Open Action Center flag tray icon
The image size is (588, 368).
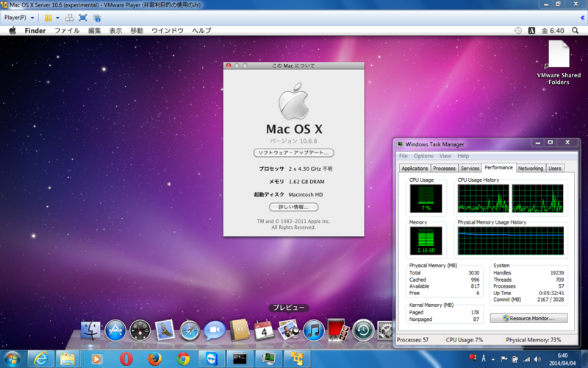(504, 359)
